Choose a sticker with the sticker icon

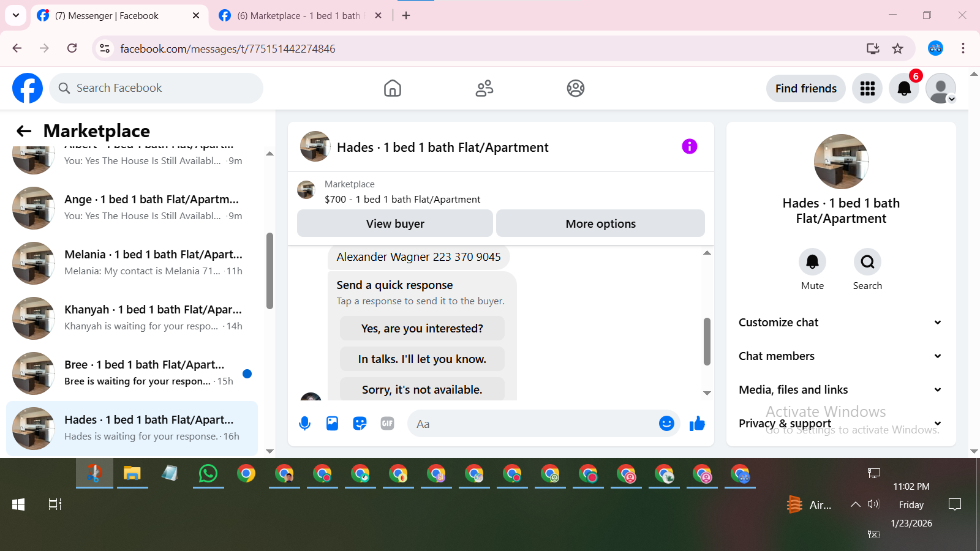[x=360, y=424]
